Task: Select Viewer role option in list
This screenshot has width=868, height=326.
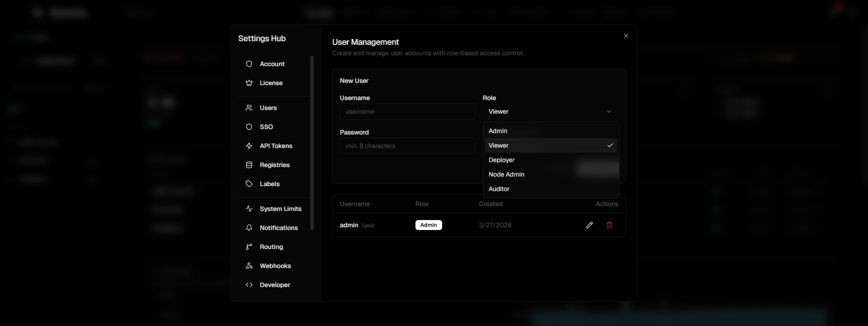Action: (551, 145)
